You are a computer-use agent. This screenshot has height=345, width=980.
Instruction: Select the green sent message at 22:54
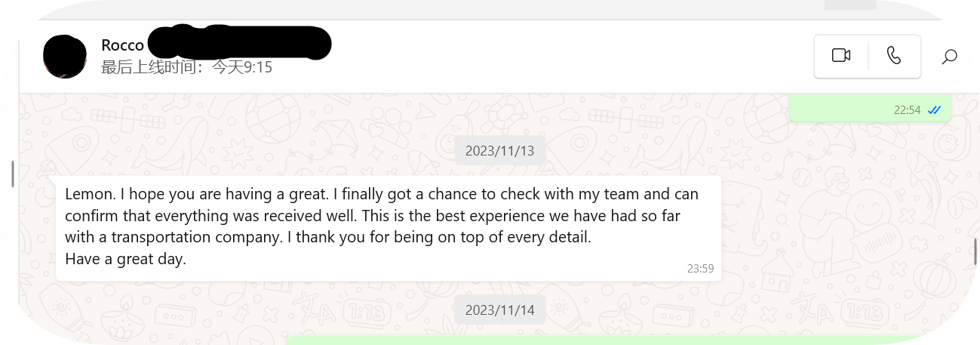870,108
